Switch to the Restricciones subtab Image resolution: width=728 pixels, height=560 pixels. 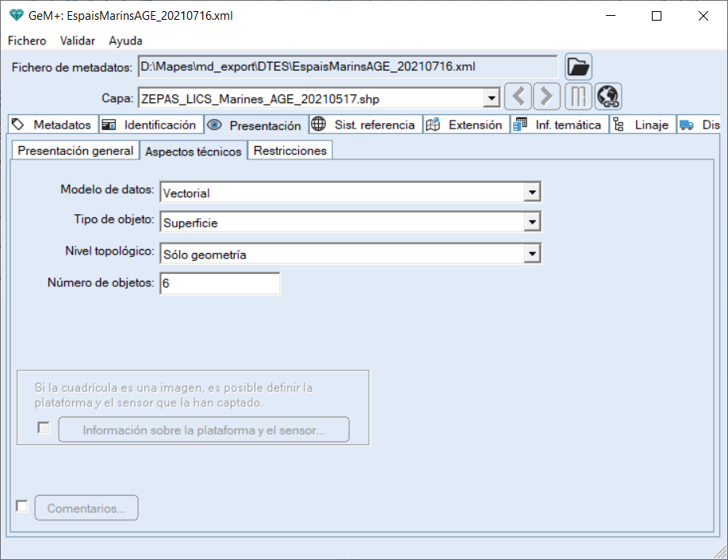pos(289,151)
